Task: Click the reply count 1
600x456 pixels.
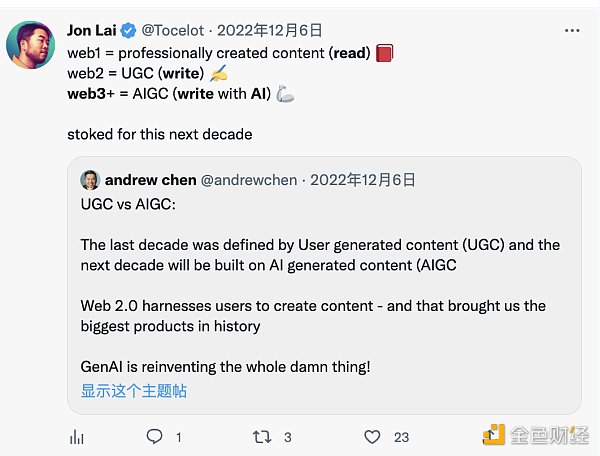Action: pyautogui.click(x=179, y=437)
